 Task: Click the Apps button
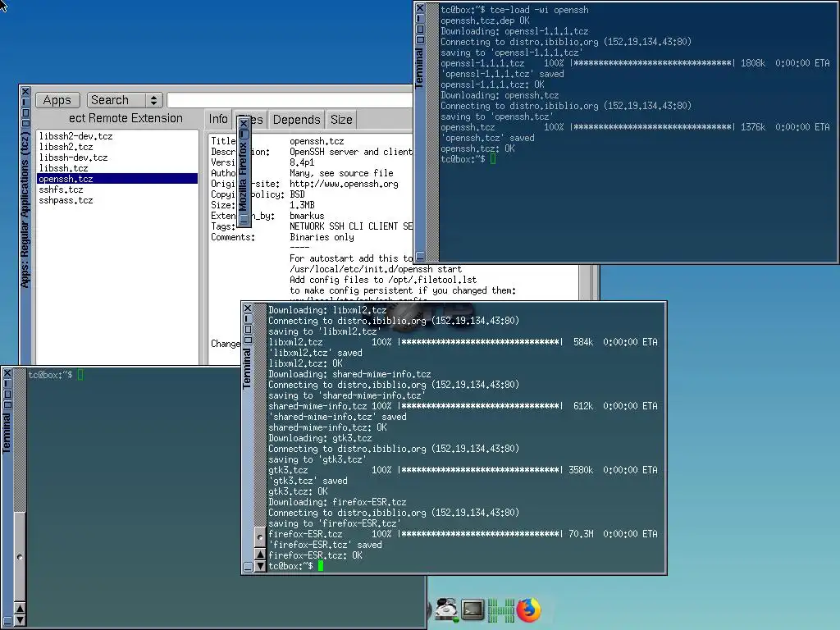point(57,100)
